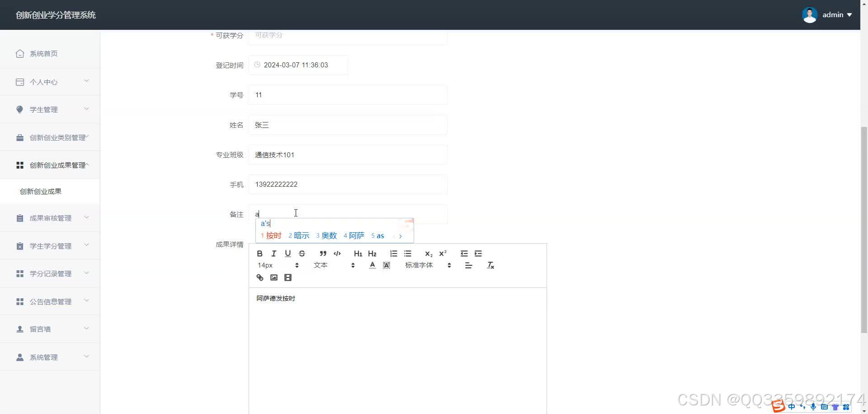This screenshot has height=414, width=868.
Task: Collapse the 创新创业成果管理 sidebar menu
Action: click(x=50, y=165)
